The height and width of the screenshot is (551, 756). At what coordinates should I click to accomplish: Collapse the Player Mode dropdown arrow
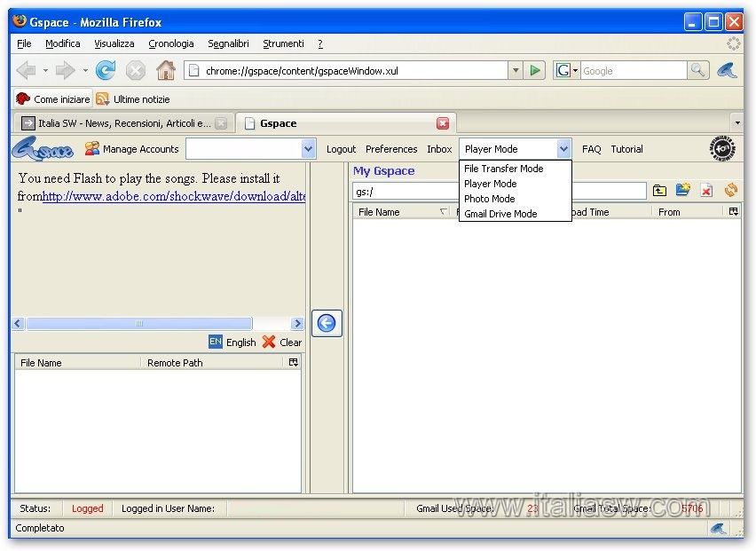[x=563, y=149]
